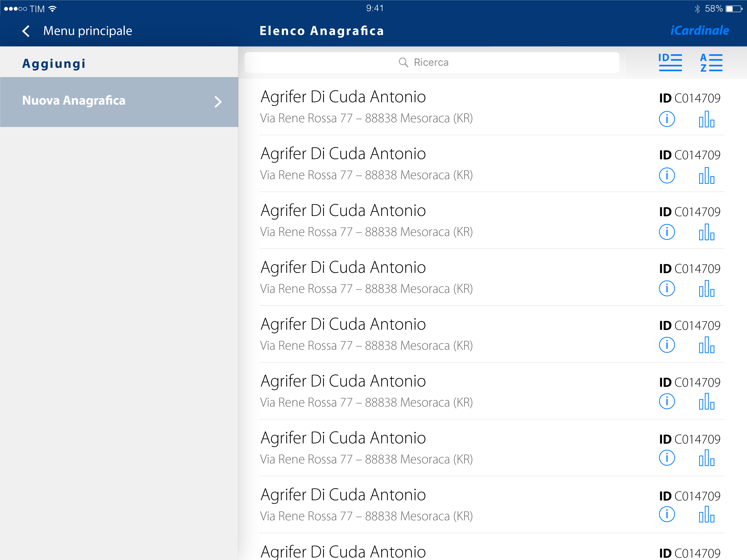Tap the third row's Via Rene Rossa 77 address

[x=366, y=232]
